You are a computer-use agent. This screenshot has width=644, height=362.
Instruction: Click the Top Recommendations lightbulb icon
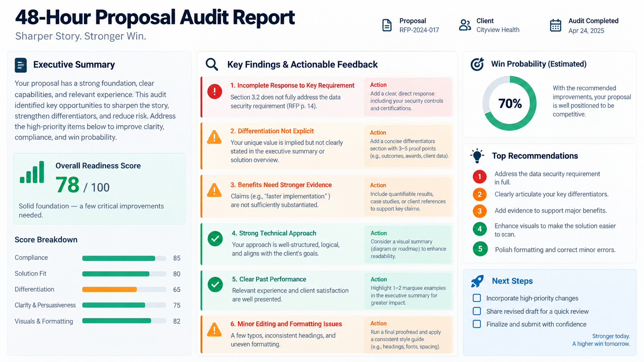point(477,155)
